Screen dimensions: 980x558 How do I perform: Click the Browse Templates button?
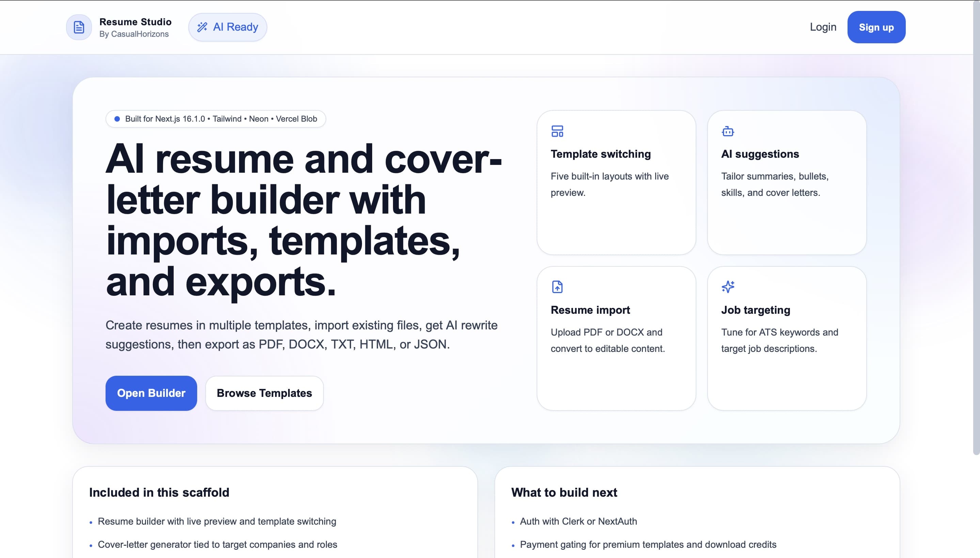[x=264, y=393]
